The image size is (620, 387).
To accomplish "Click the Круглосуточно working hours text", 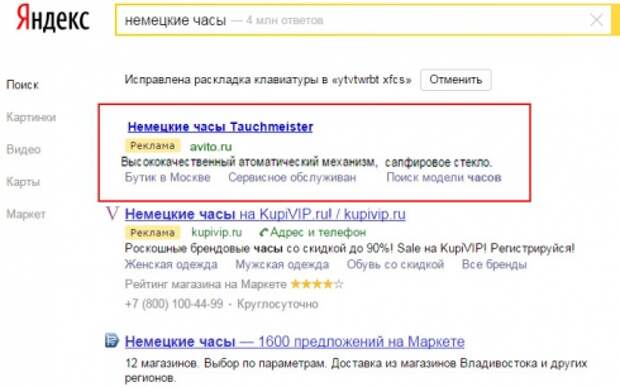I will [278, 304].
